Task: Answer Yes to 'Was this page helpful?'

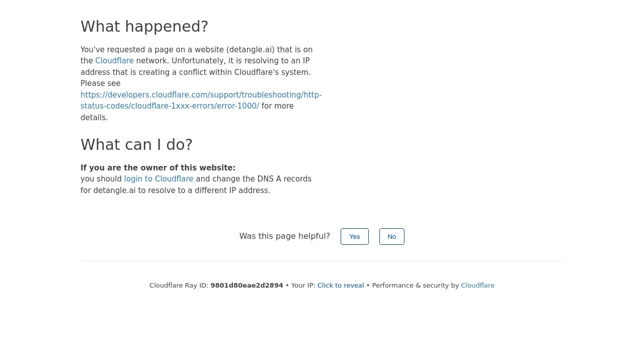Action: click(x=355, y=237)
